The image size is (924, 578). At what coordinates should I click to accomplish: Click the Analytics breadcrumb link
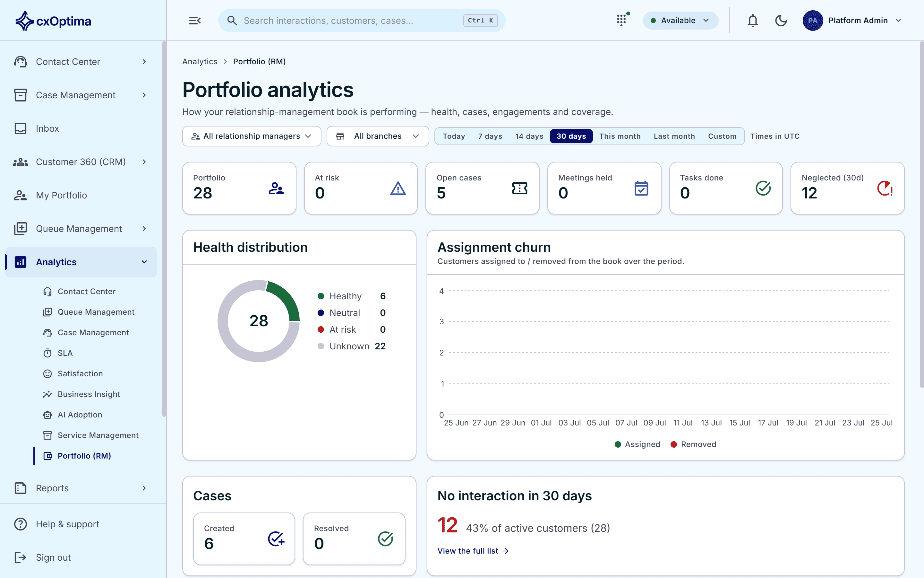click(x=200, y=62)
